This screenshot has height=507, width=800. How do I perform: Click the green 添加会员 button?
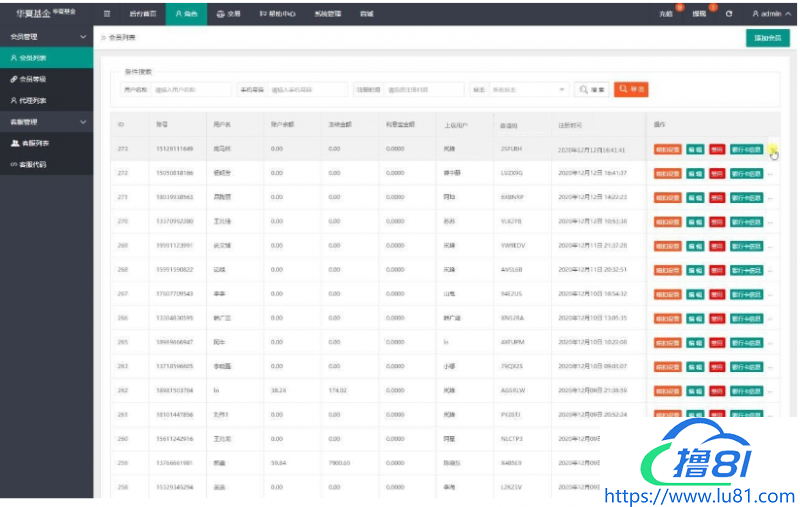[767, 37]
